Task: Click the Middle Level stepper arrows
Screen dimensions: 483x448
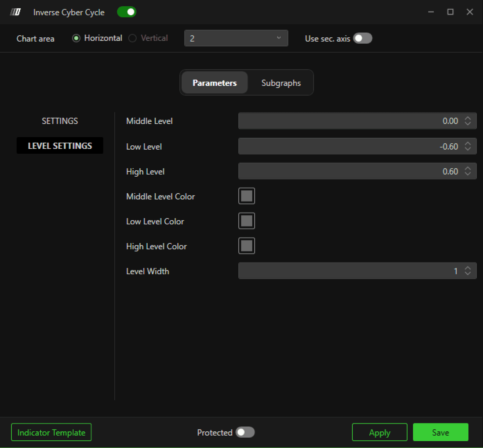Action: pos(467,121)
